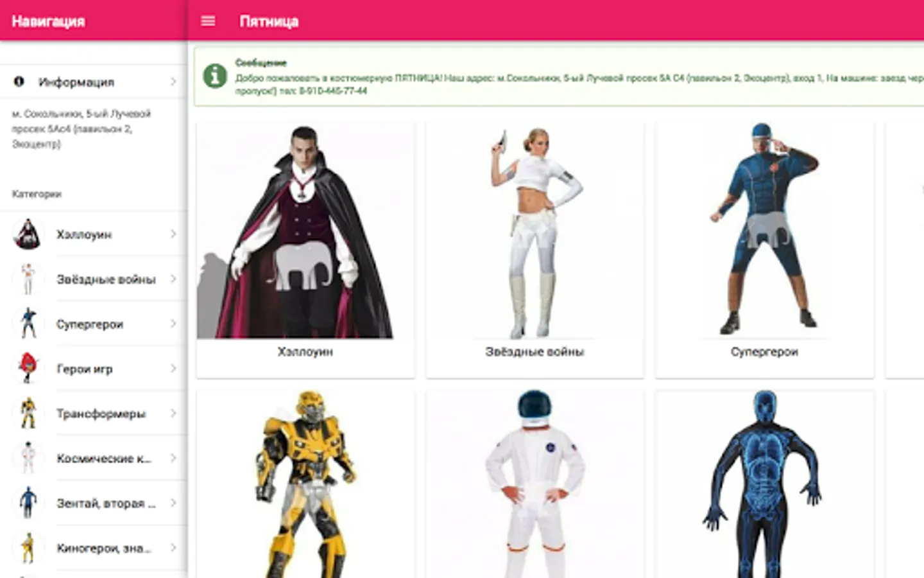Click the Герои игр sidebar icon

[x=28, y=369]
